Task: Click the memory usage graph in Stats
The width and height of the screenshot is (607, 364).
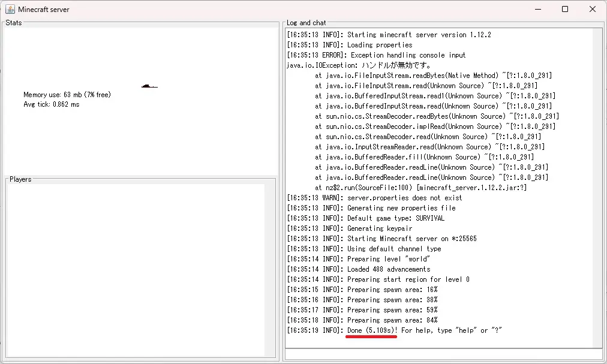Action: click(x=149, y=86)
